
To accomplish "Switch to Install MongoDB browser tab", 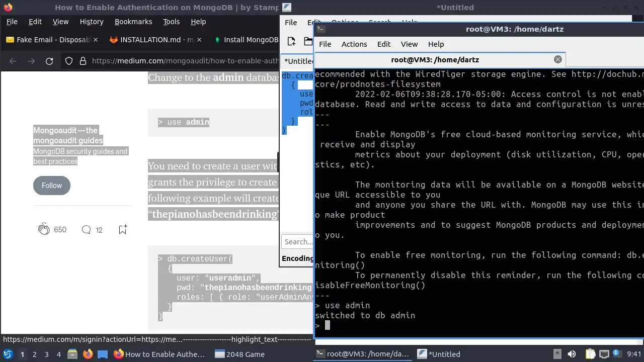I will pos(246,40).
